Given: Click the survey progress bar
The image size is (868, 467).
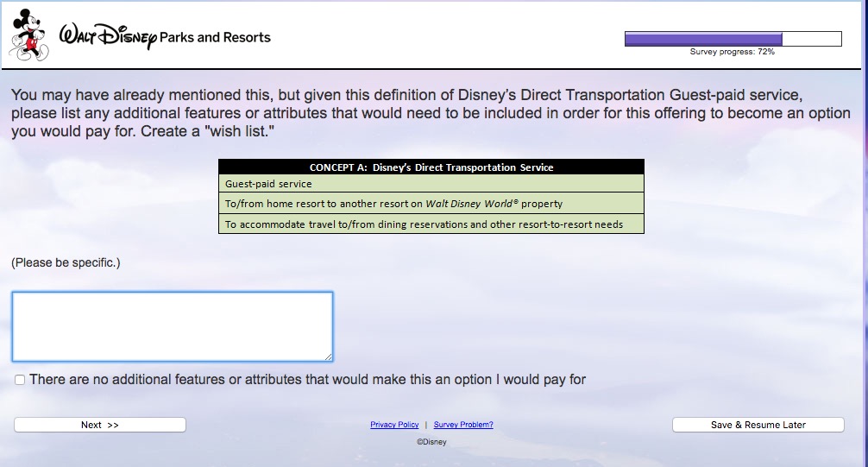Looking at the screenshot, I should pyautogui.click(x=733, y=39).
